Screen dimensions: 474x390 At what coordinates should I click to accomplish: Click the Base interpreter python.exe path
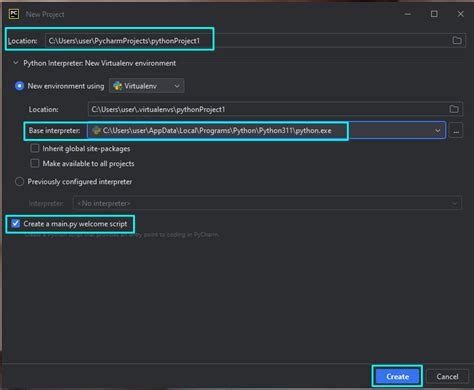[x=217, y=131]
